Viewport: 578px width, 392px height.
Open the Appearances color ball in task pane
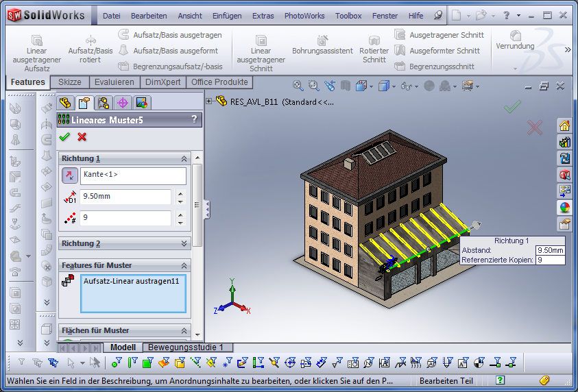click(565, 207)
